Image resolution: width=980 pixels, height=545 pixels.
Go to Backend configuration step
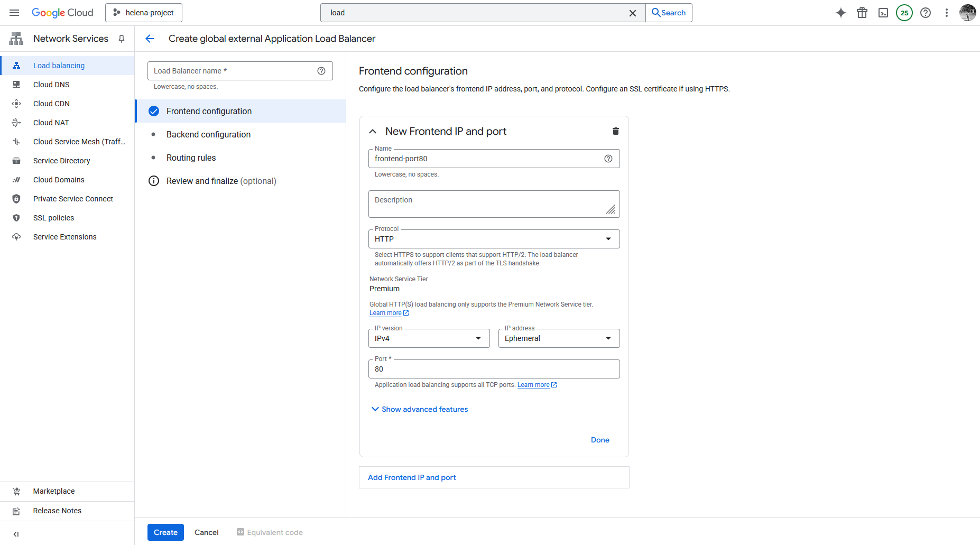coord(208,134)
